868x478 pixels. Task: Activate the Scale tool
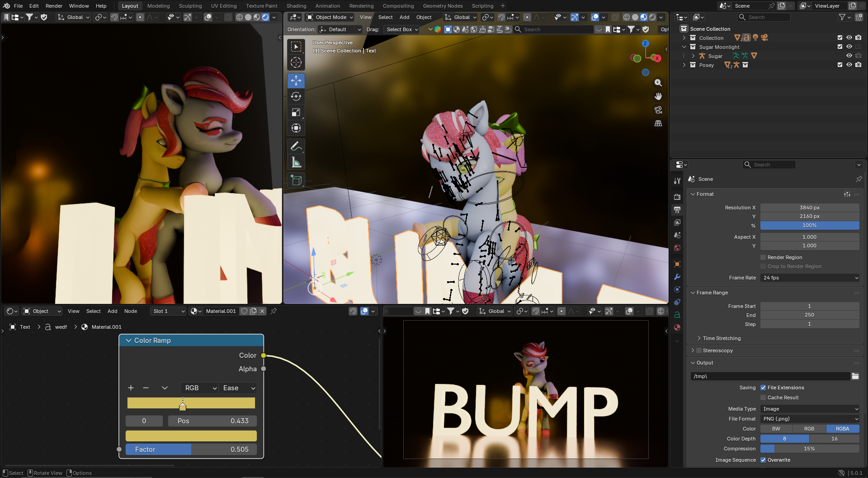click(x=296, y=112)
